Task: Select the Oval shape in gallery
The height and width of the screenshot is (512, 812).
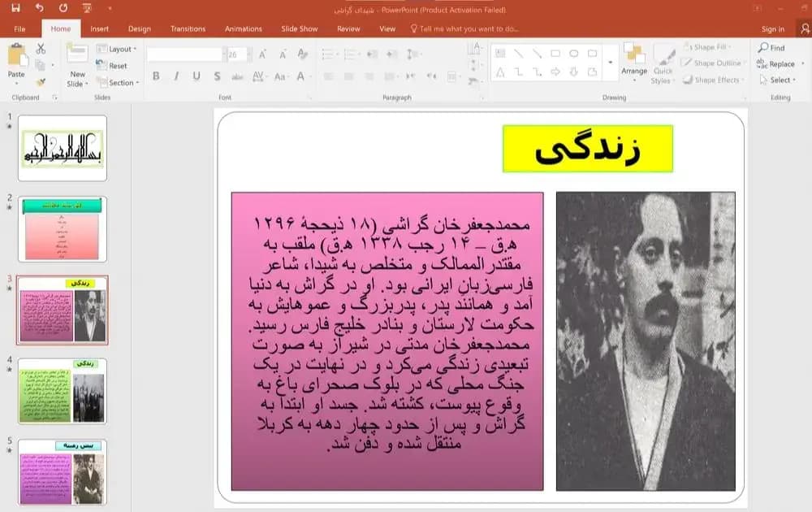Action: pos(574,53)
